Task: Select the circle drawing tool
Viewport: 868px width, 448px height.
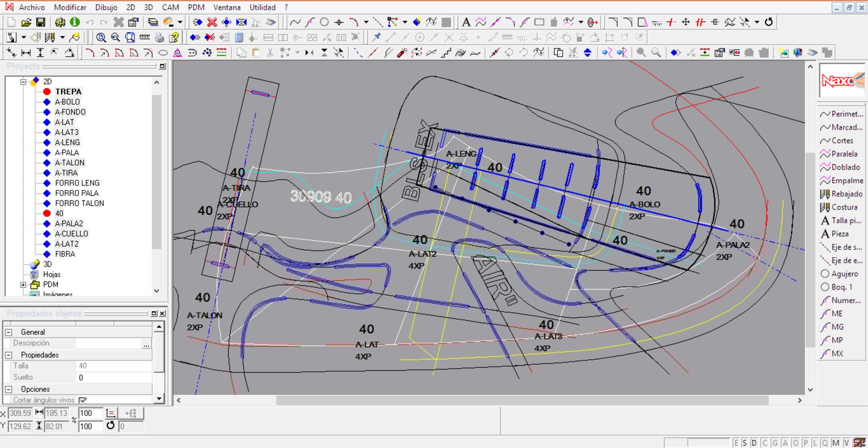Action: pos(324,23)
